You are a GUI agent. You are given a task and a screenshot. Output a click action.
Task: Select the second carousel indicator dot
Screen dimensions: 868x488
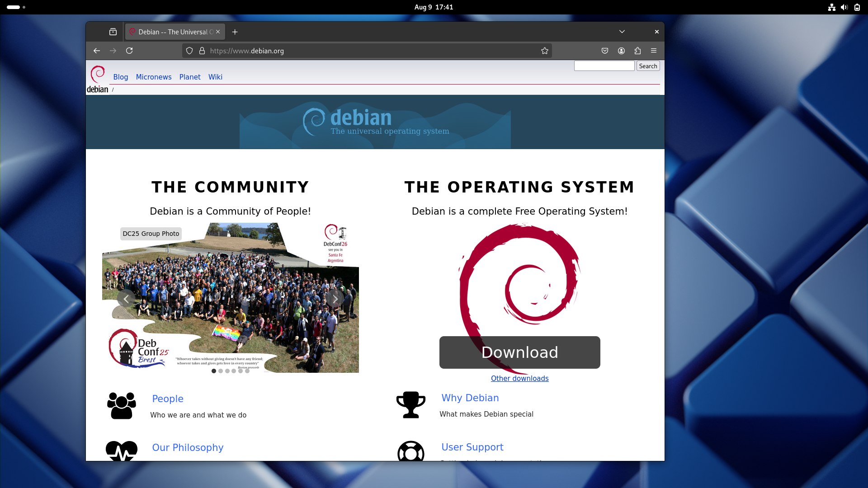221,371
